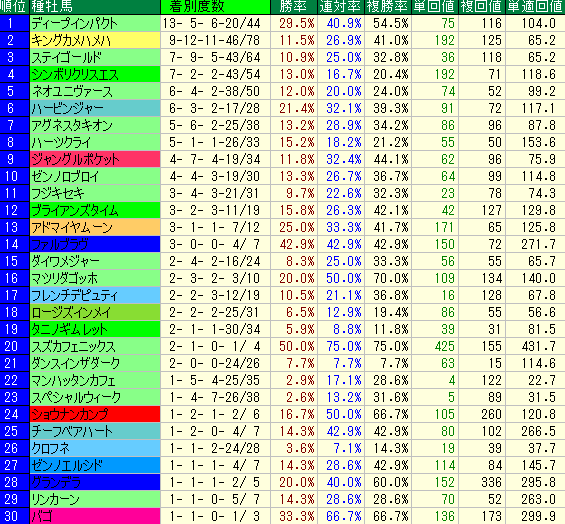Click the 単回値 column header

(x=435, y=7)
